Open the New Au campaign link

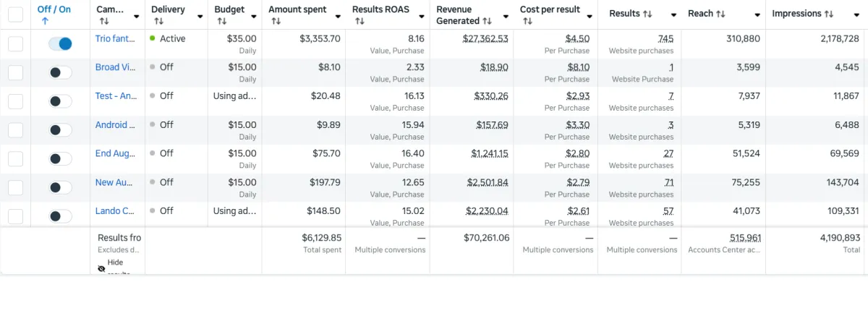115,182
